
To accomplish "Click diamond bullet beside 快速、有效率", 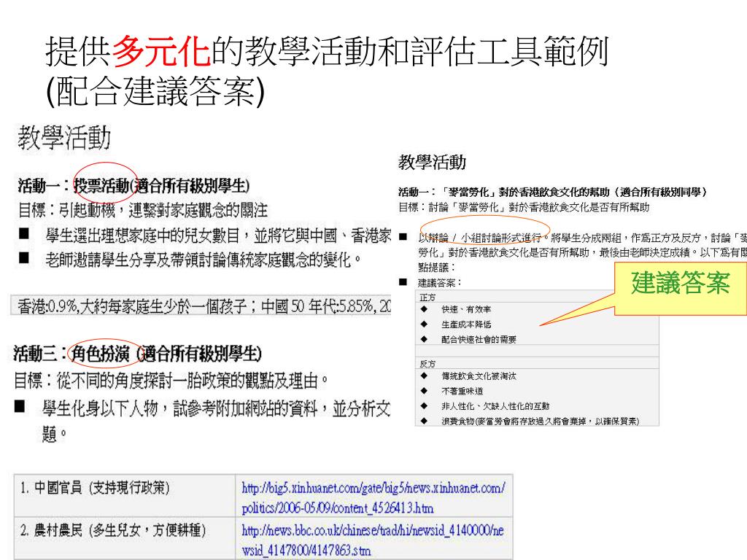I will (x=424, y=309).
